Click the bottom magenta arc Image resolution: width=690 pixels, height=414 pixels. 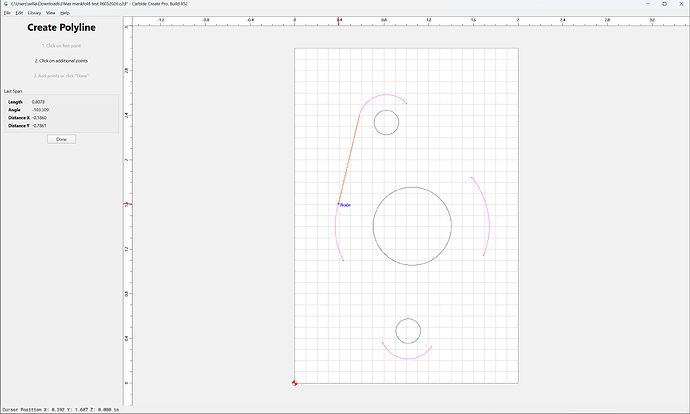pyautogui.click(x=408, y=359)
